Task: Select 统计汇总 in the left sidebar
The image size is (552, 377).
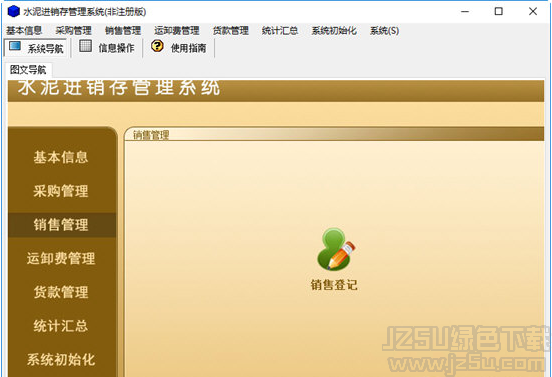Action: pos(61,326)
